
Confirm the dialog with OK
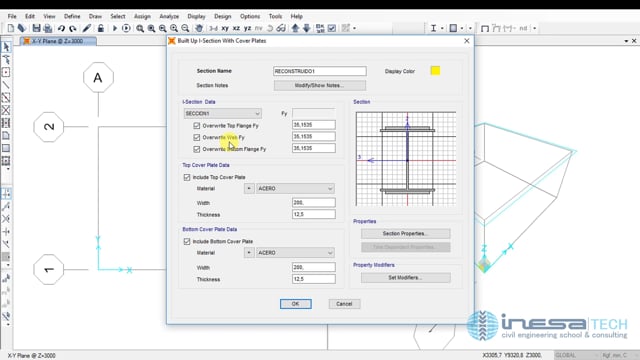pos(296,304)
